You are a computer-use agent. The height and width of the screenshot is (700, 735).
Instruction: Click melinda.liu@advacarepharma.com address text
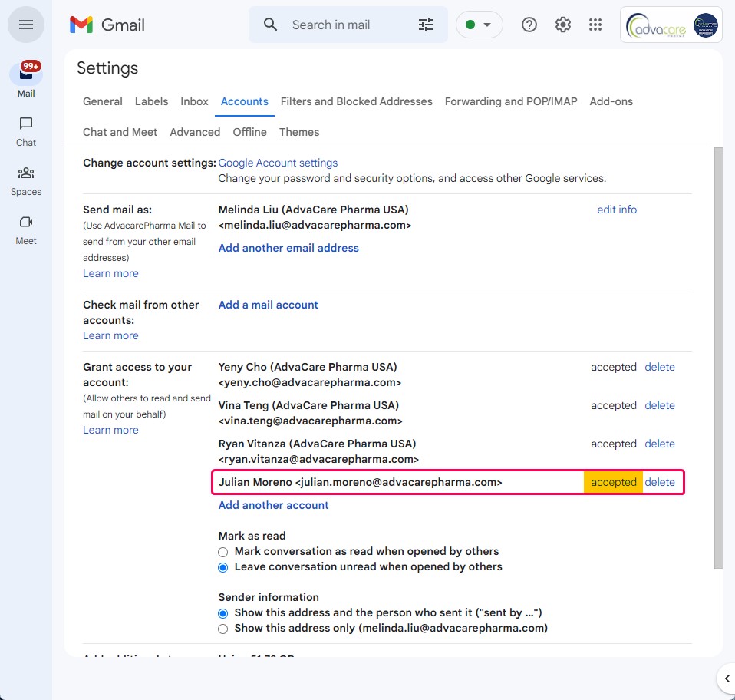[315, 225]
